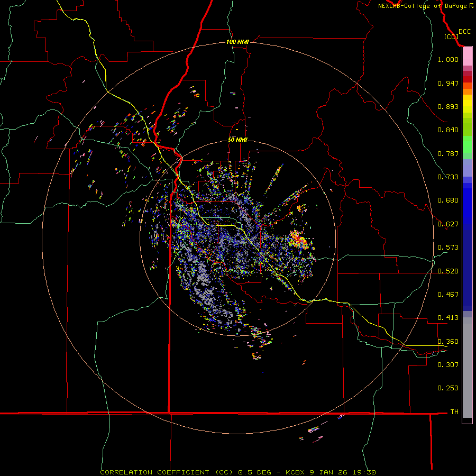Viewport: 476px width, 476px height.
Task: Pick the pink segment of the color bar
Action: 467,57
